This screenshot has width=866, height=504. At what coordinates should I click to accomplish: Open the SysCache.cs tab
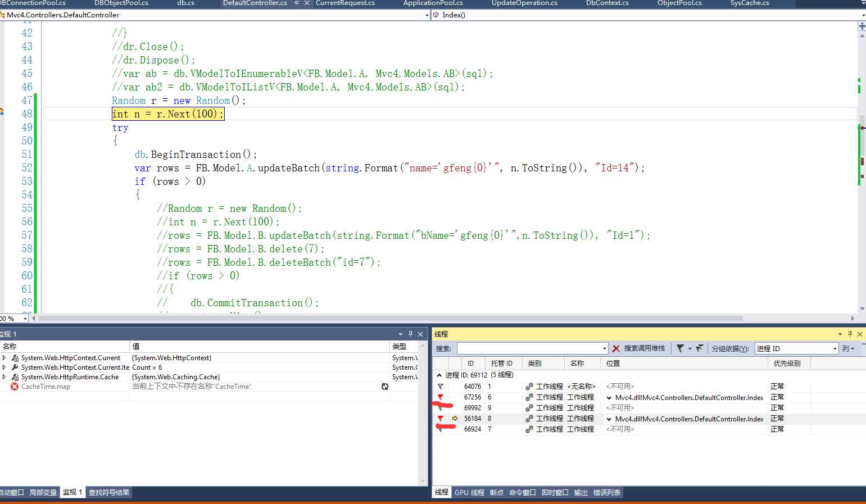coord(750,3)
